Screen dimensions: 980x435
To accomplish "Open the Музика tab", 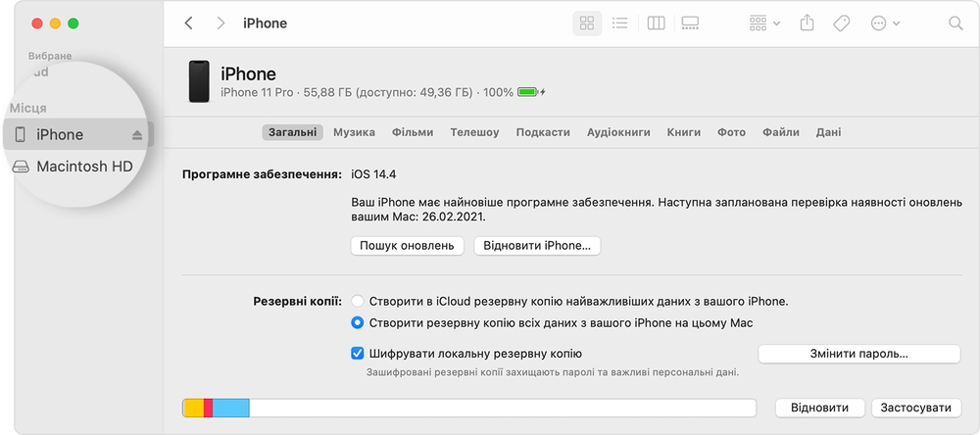I will tap(355, 132).
